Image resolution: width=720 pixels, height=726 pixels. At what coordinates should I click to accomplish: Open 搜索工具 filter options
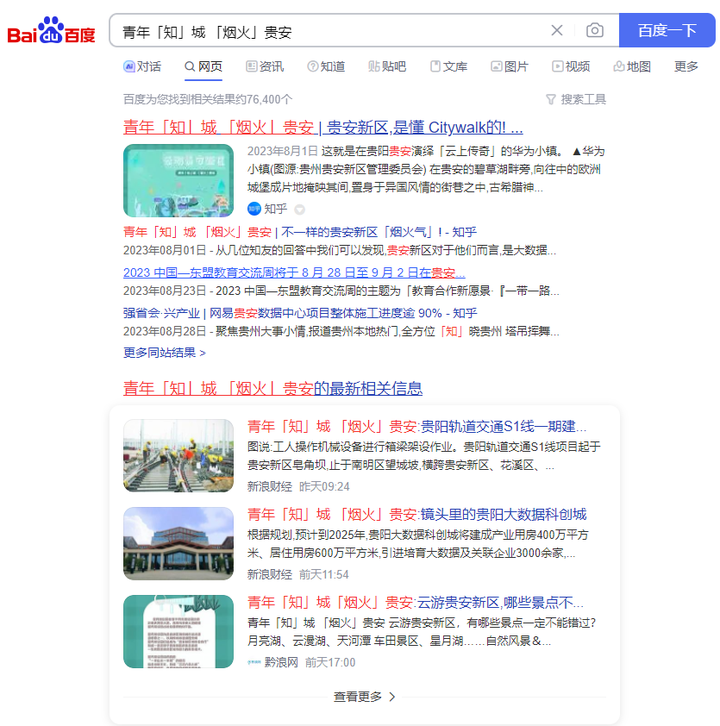(576, 100)
